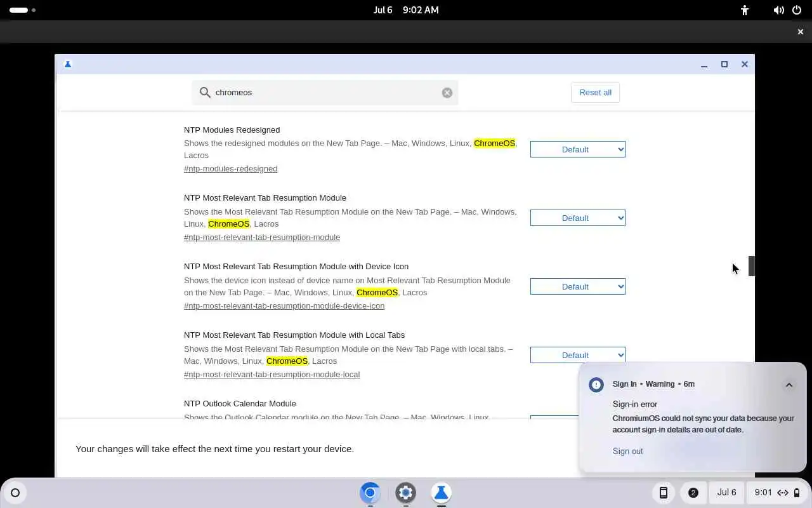This screenshot has height=508, width=812.
Task: Open the accessibility menu in top bar
Action: click(745, 10)
